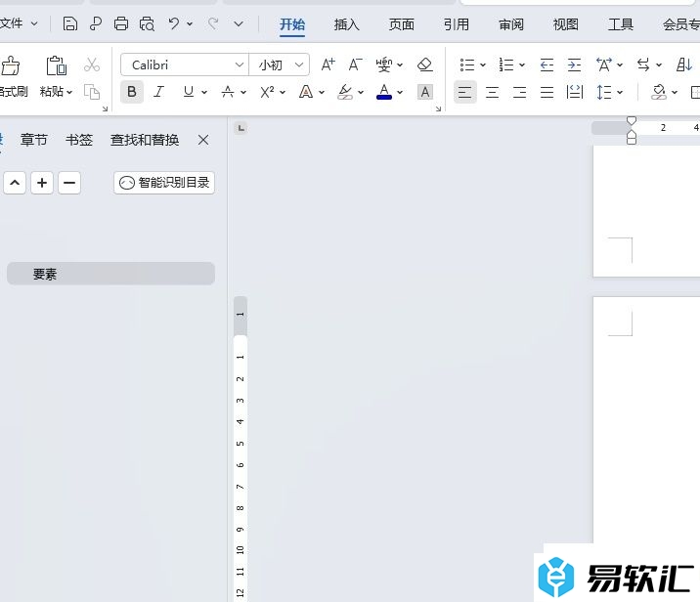This screenshot has width=700, height=602.
Task: Open the 工具 ribbon tab
Action: [x=621, y=24]
